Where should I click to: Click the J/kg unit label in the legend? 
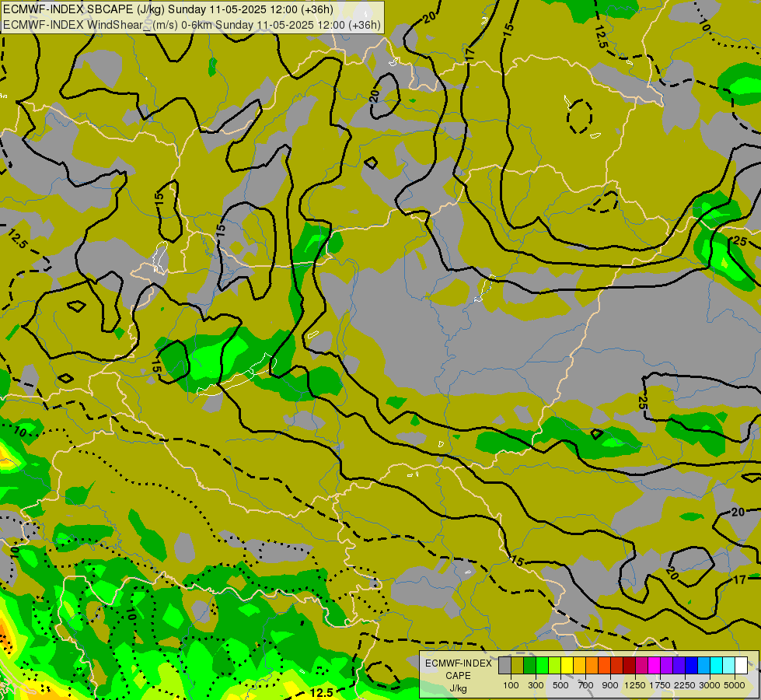point(458,688)
